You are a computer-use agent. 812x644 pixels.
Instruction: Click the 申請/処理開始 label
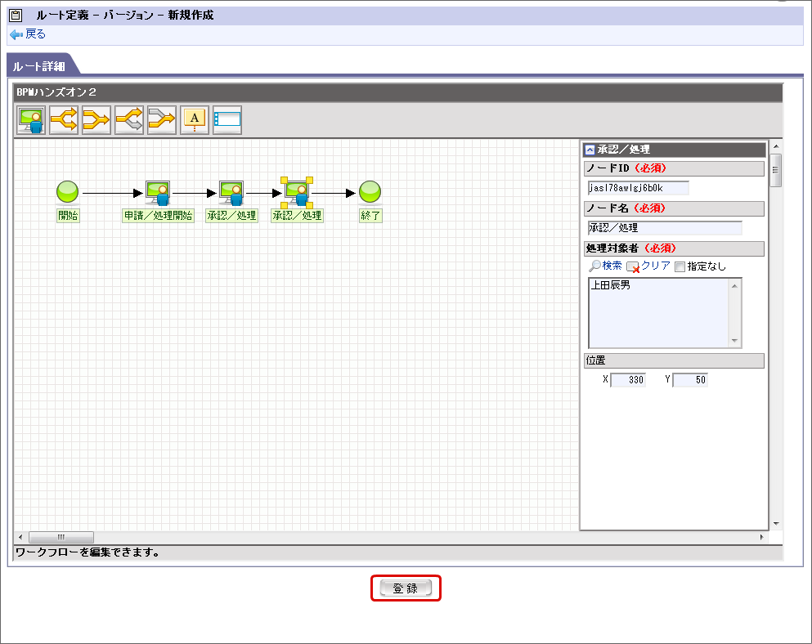pyautogui.click(x=158, y=216)
